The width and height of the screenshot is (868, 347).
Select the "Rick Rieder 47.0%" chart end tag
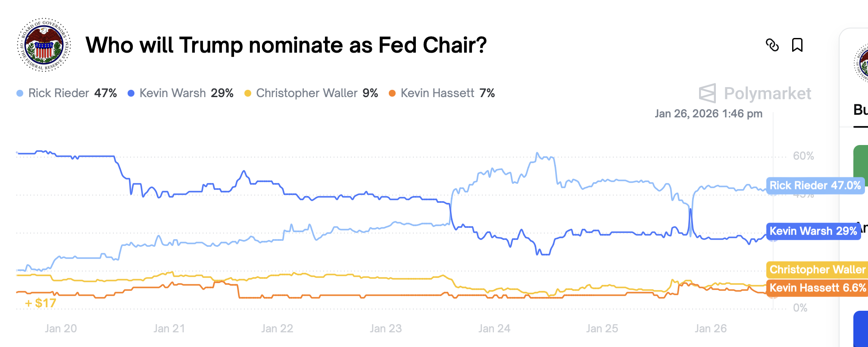(815, 186)
